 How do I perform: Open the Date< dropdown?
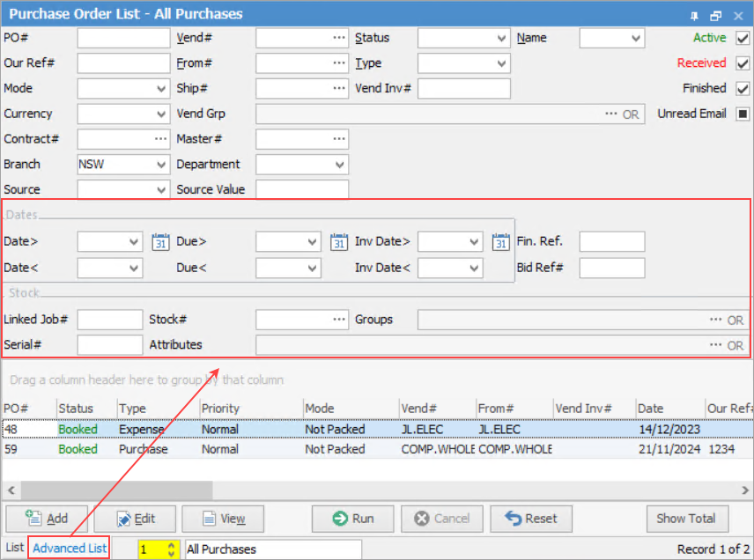coord(134,269)
